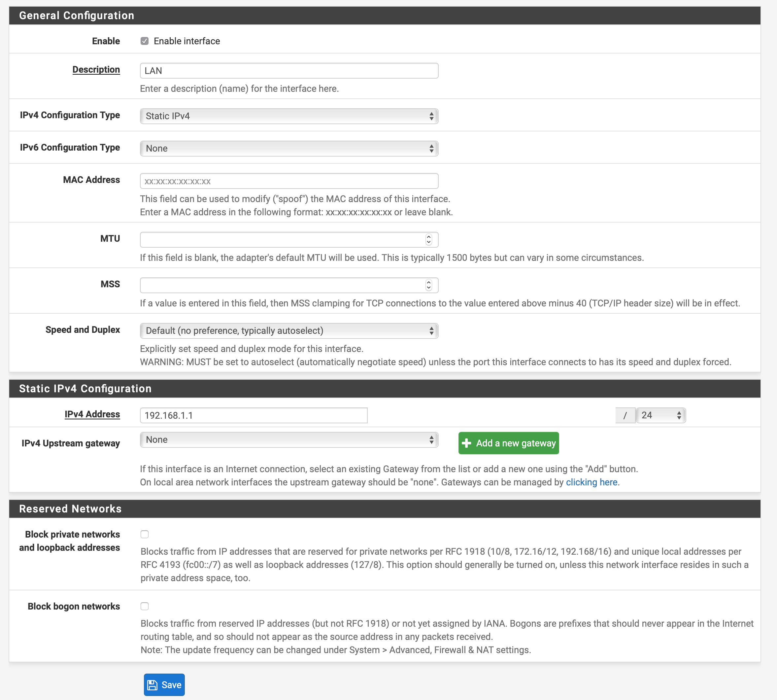
Task: Click the MTU field stepper arrows
Action: pos(429,240)
